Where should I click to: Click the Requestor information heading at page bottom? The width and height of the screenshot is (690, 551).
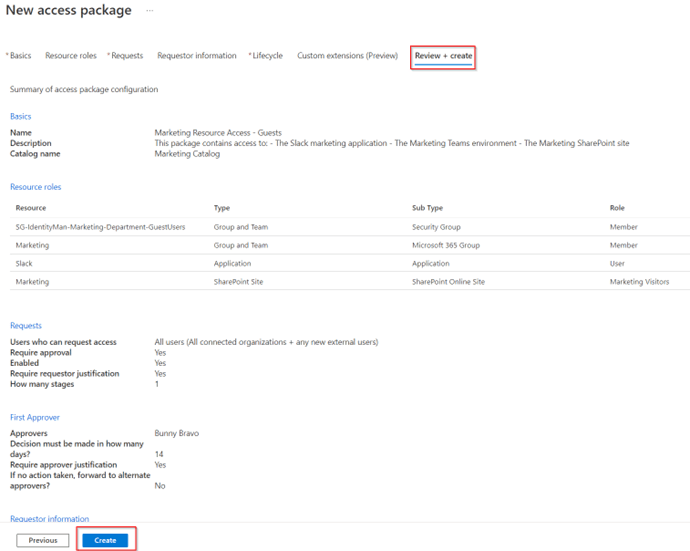[x=49, y=519]
